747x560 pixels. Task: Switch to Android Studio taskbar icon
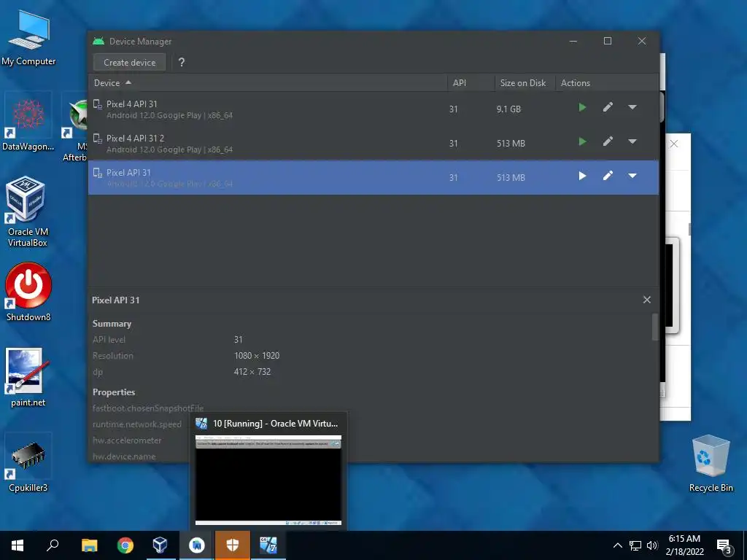(197, 545)
